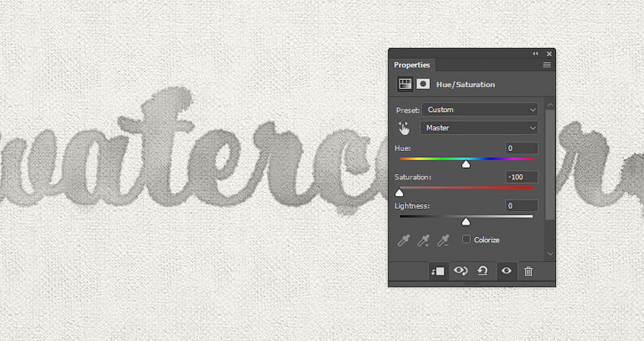Activate the on-image targeted adjustment hand tool

(x=404, y=128)
